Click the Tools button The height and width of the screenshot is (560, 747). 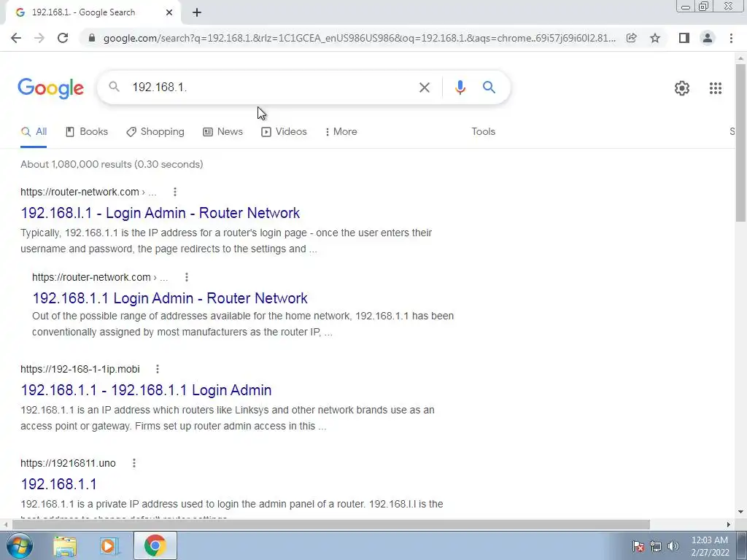click(483, 132)
